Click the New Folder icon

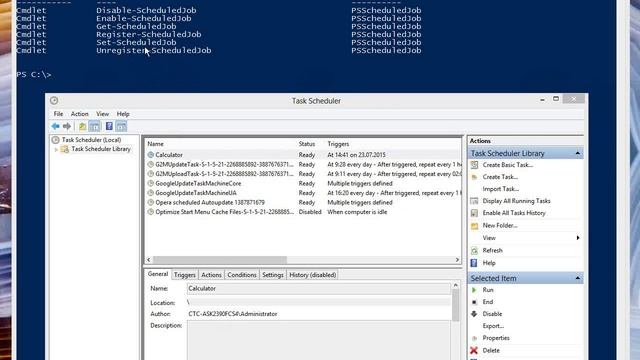474,226
